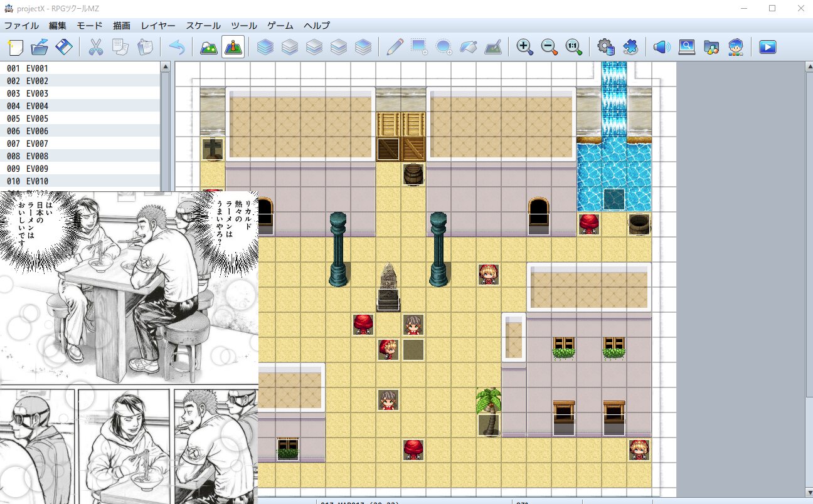Select the automatic layer icon
Viewport: 813px width, 504px height.
coord(265,47)
